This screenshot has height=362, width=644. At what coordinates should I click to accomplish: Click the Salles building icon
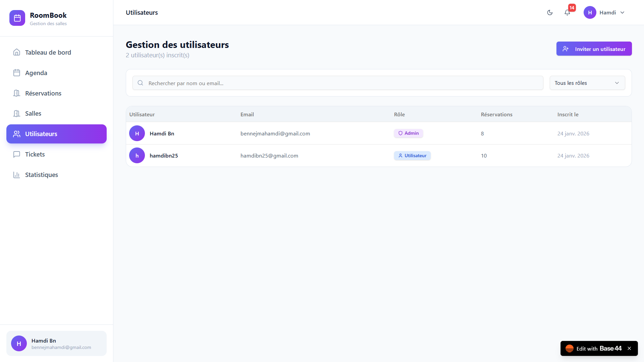pyautogui.click(x=17, y=113)
